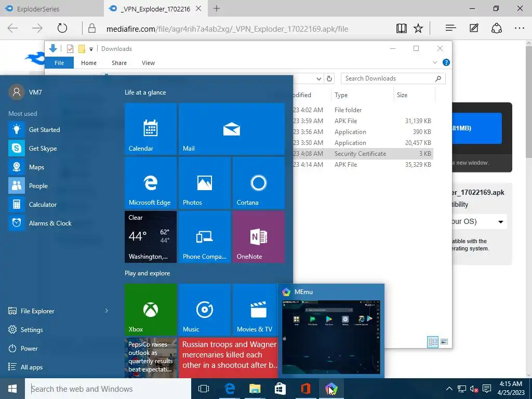Refresh the Downloads folder view
The height and width of the screenshot is (399, 532).
point(329,78)
